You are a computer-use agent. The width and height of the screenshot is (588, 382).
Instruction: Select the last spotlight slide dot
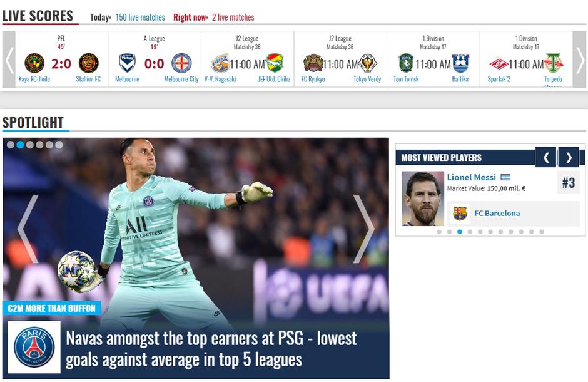click(59, 145)
